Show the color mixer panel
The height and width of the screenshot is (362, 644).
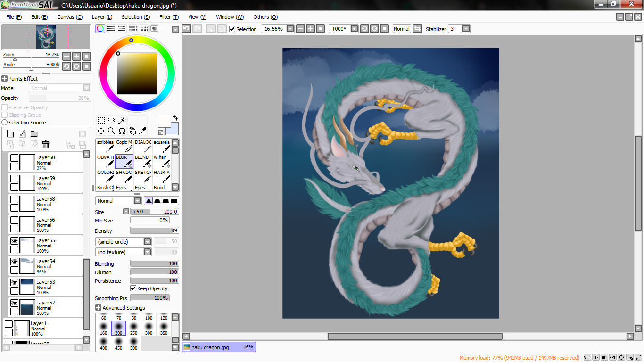[x=132, y=29]
